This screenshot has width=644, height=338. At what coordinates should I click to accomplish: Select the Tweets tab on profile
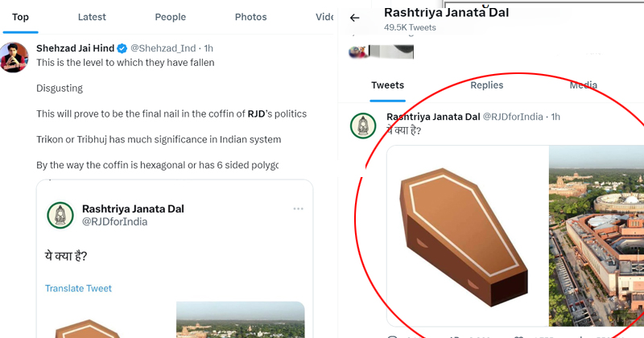click(388, 85)
